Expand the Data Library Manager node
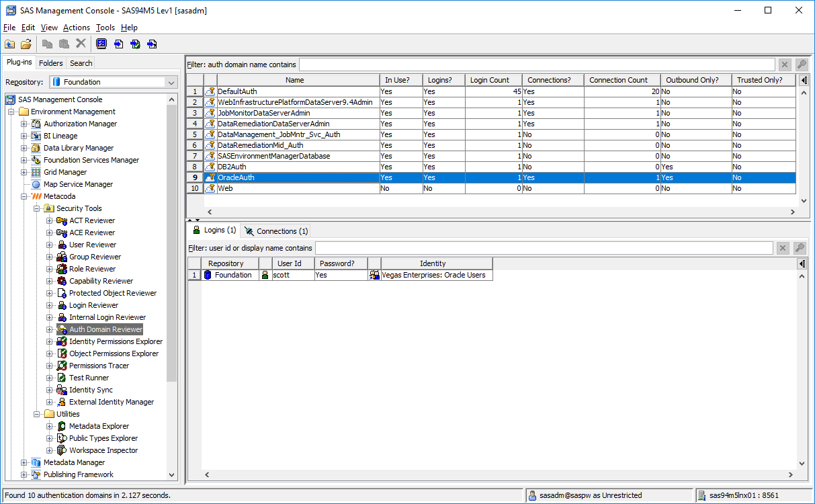Viewport: 815px width, 504px height. click(24, 148)
